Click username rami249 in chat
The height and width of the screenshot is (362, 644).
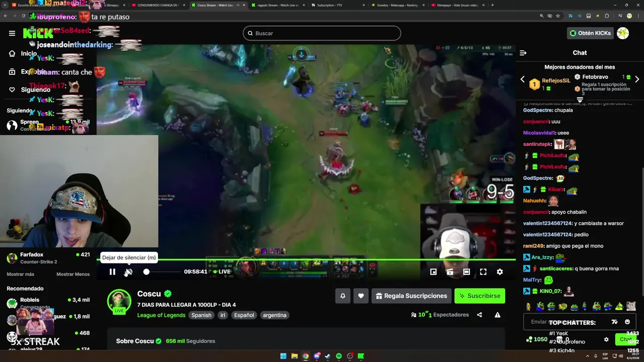point(533,246)
